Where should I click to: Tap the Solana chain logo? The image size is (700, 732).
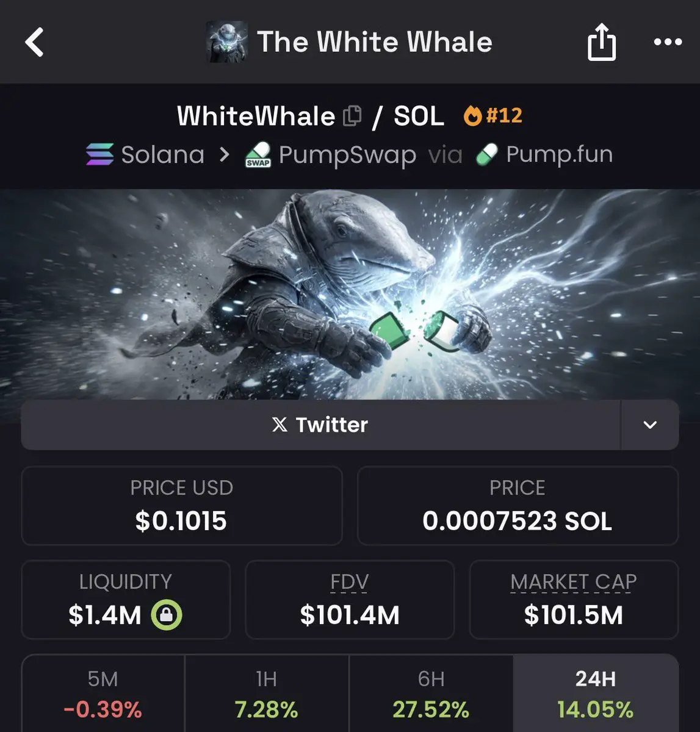(x=99, y=154)
